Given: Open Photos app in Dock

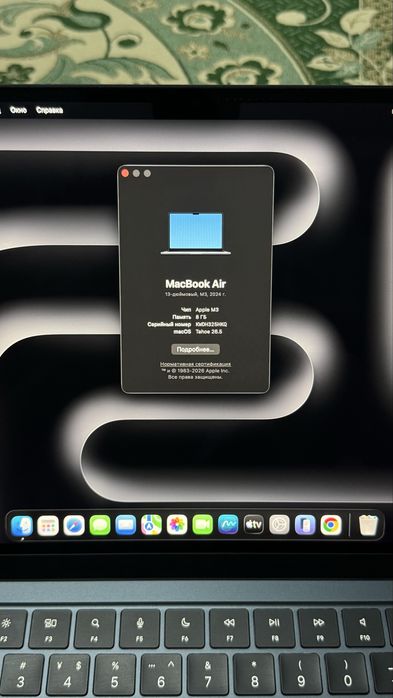Looking at the screenshot, I should (x=177, y=524).
